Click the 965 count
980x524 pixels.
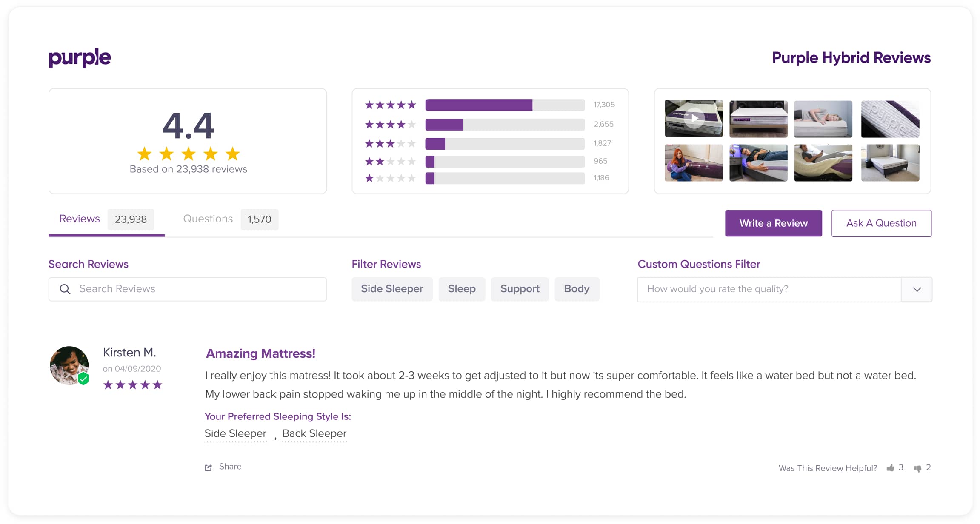pyautogui.click(x=600, y=161)
